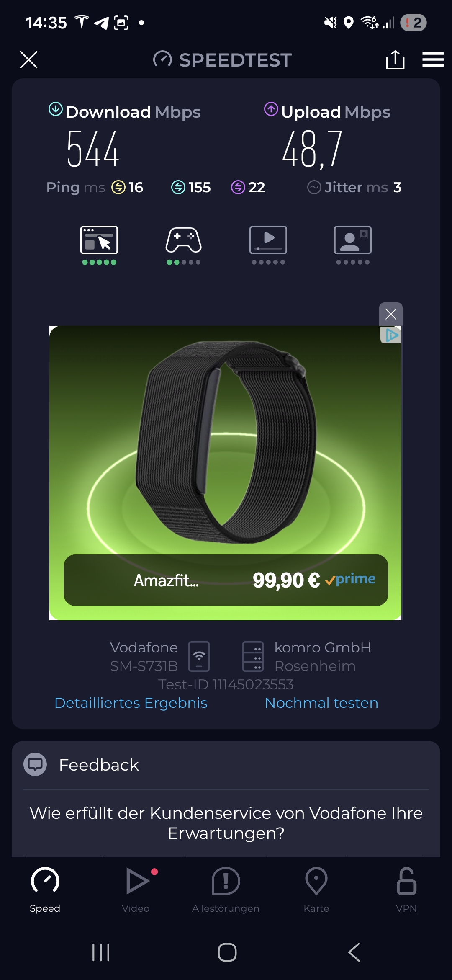The height and width of the screenshot is (980, 452).
Task: Select the video streaming rating icon
Action: (268, 245)
